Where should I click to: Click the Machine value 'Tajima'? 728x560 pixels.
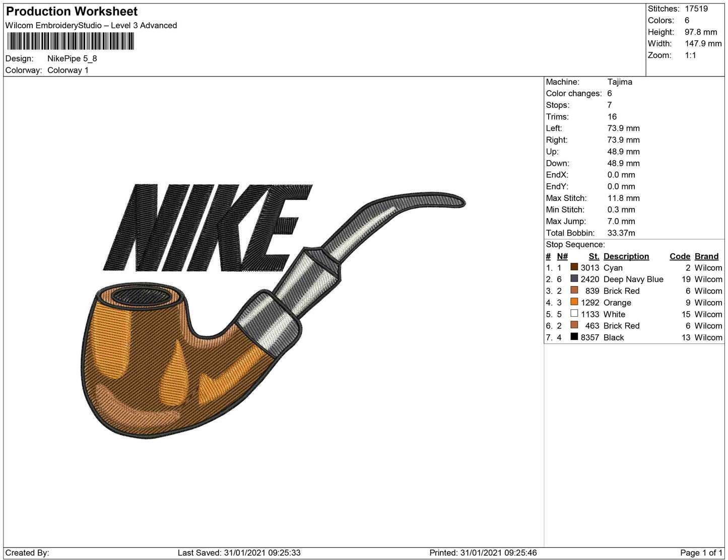(x=620, y=82)
